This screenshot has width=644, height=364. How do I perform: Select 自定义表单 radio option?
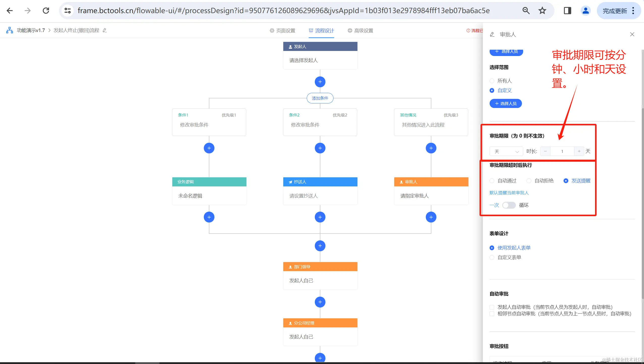click(492, 257)
